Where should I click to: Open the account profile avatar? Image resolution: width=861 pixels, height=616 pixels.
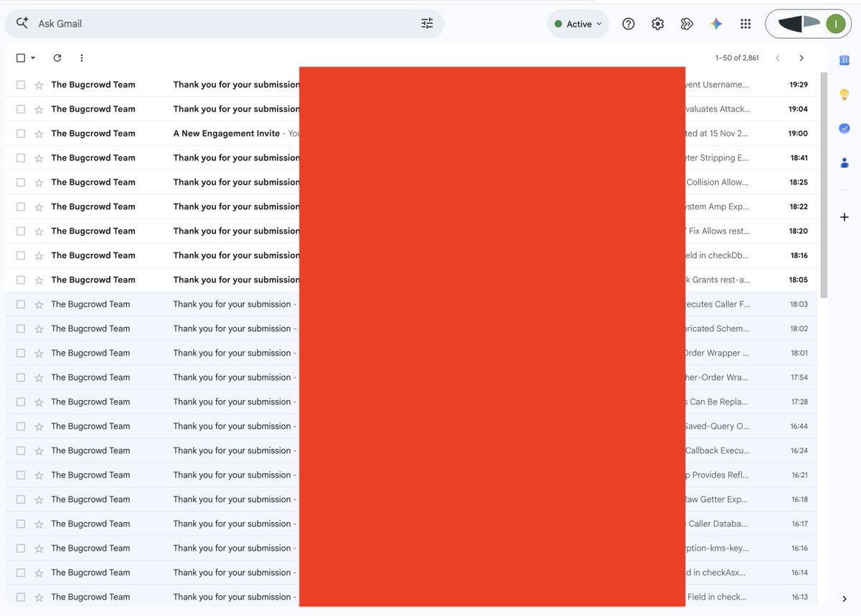point(835,24)
